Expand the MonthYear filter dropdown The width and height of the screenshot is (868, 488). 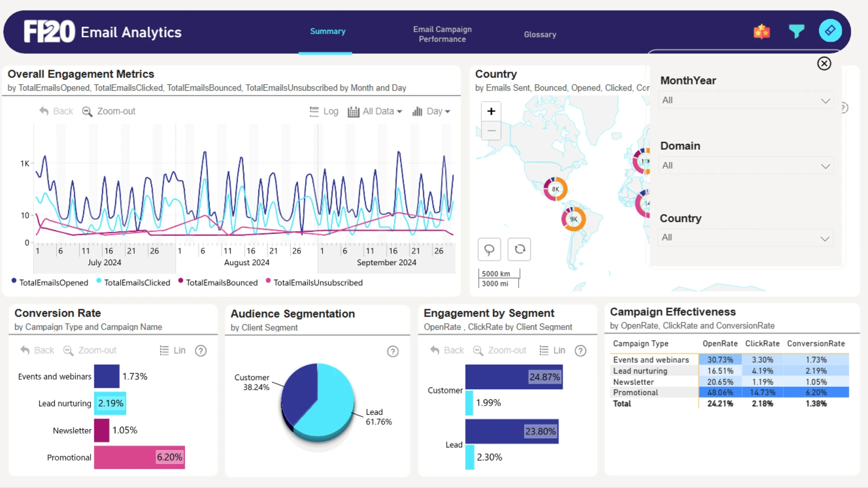[x=746, y=100]
